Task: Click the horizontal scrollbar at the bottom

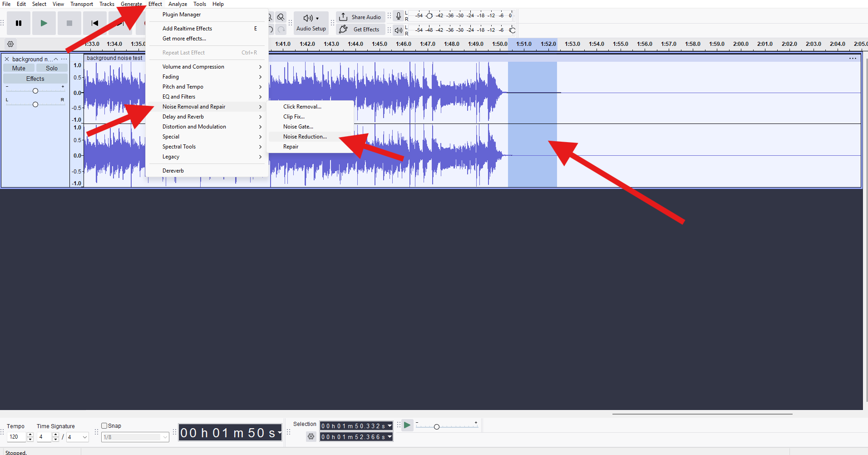Action: pos(701,414)
